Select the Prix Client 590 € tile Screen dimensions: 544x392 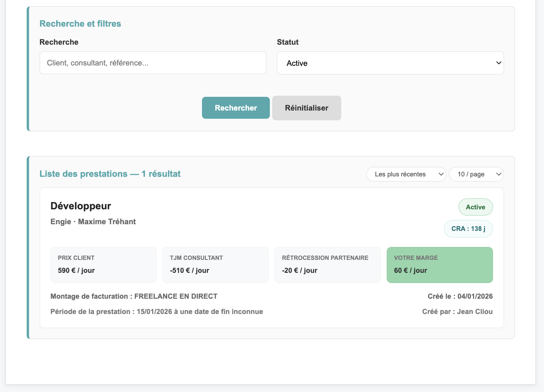pos(104,265)
